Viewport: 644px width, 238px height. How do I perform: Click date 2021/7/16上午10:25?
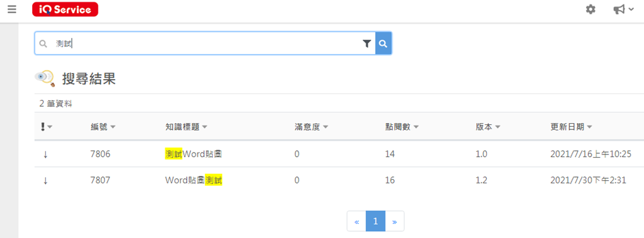pyautogui.click(x=591, y=154)
